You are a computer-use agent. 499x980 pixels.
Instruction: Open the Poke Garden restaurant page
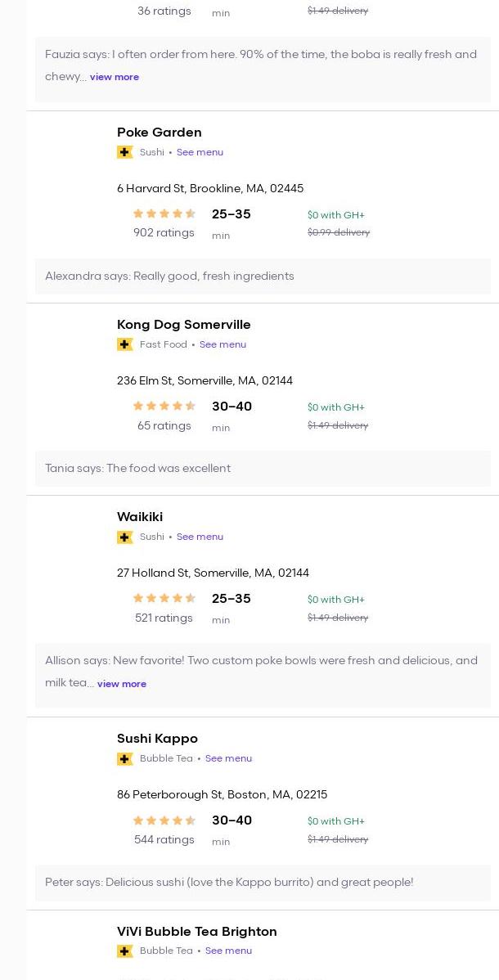[x=160, y=133]
